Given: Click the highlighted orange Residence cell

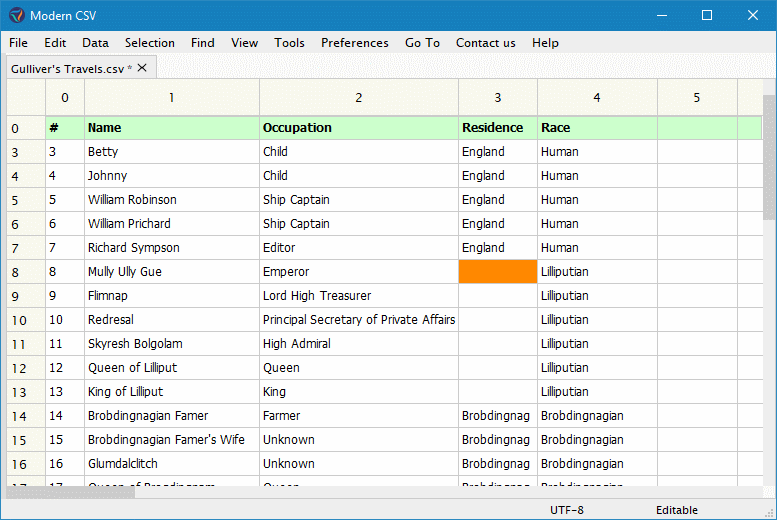Looking at the screenshot, I should 498,272.
